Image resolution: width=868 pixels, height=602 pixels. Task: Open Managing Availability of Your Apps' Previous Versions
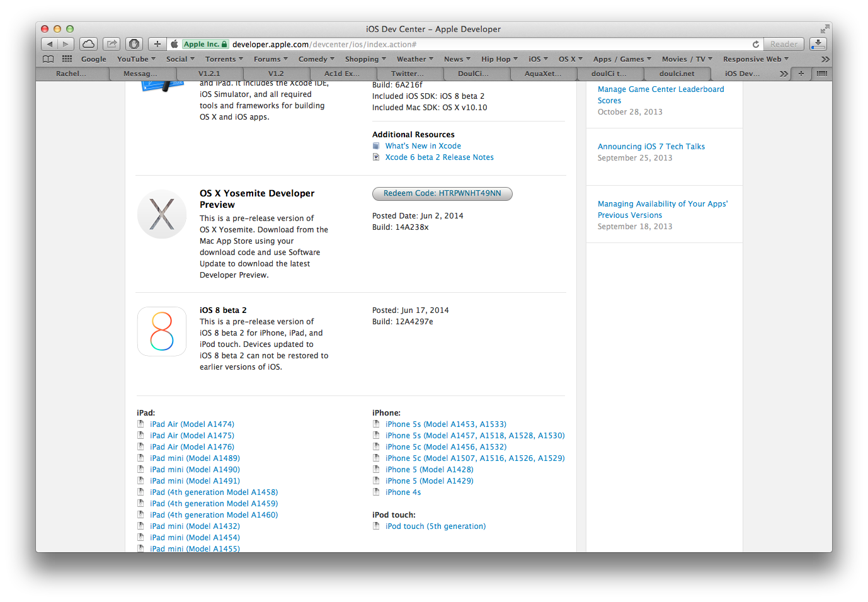tap(663, 210)
